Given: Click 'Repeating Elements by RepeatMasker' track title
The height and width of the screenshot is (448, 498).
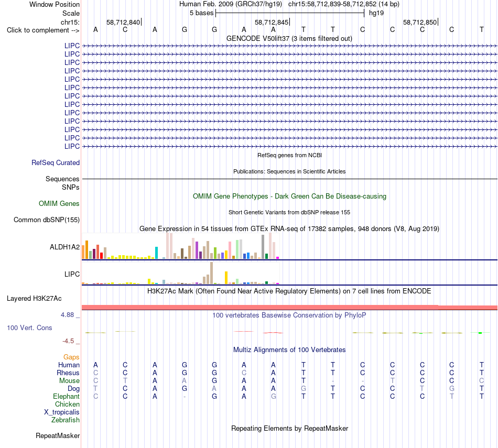Looking at the screenshot, I should [x=289, y=428].
